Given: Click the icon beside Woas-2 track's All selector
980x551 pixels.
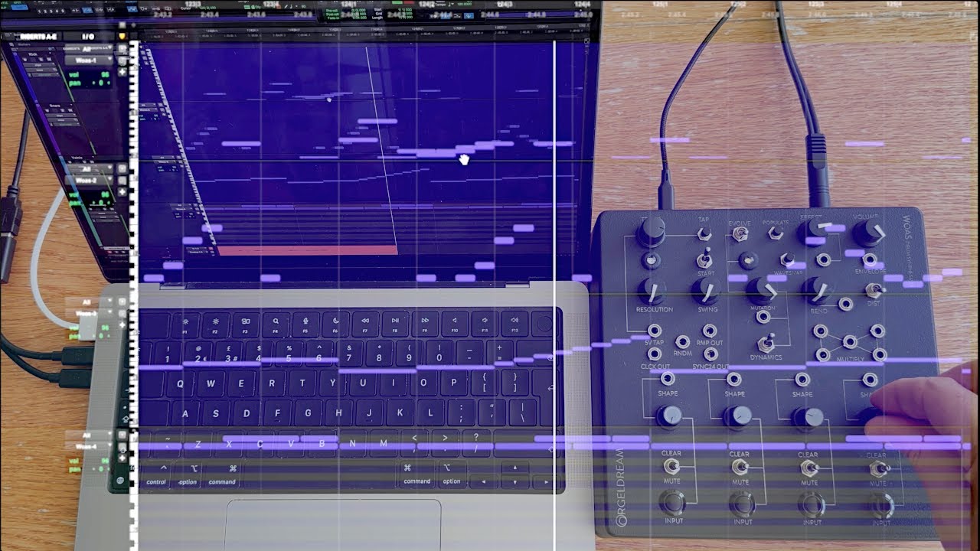Looking at the screenshot, I should pos(122,170).
